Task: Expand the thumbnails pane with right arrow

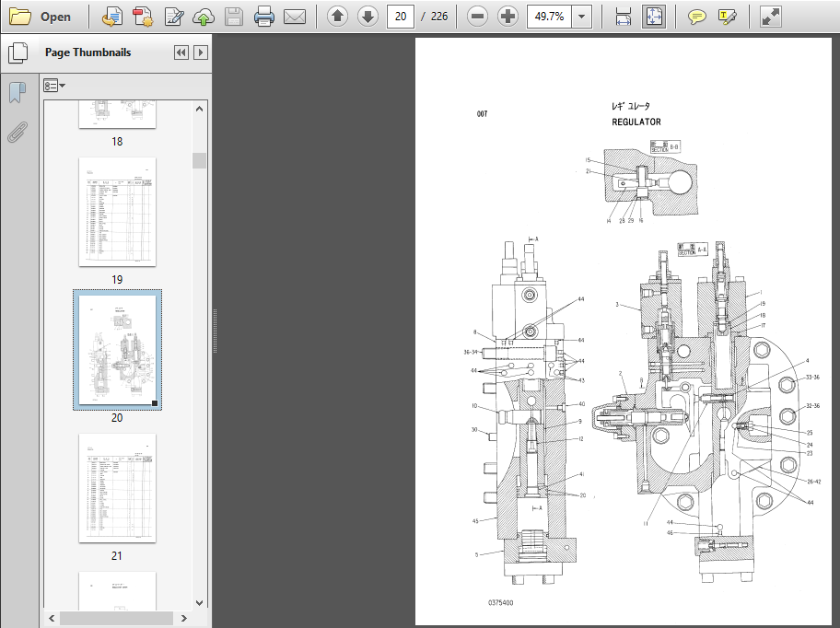Action: pos(201,52)
